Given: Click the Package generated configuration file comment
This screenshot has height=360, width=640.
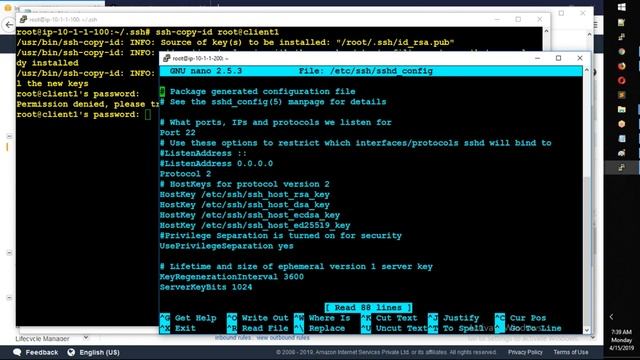Looking at the screenshot, I should [x=258, y=91].
